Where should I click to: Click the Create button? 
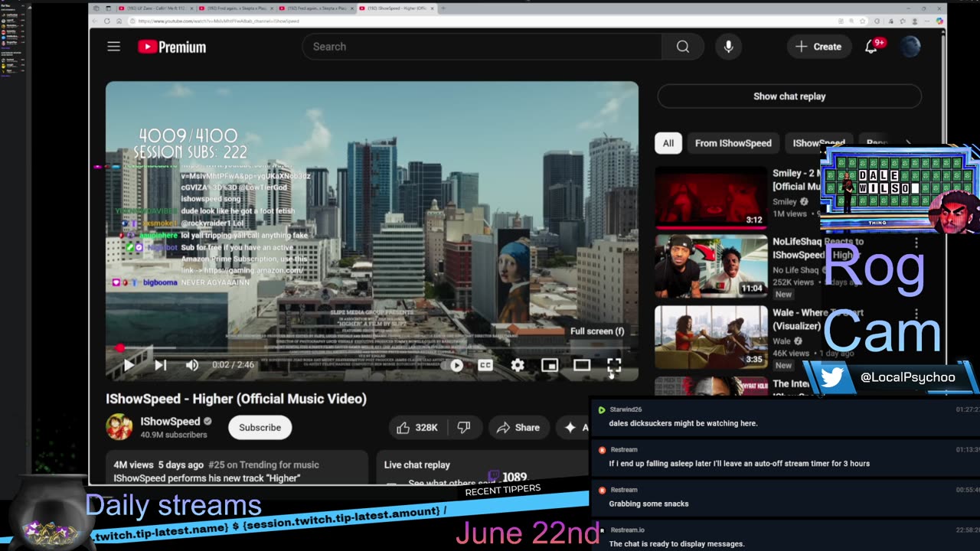818,47
